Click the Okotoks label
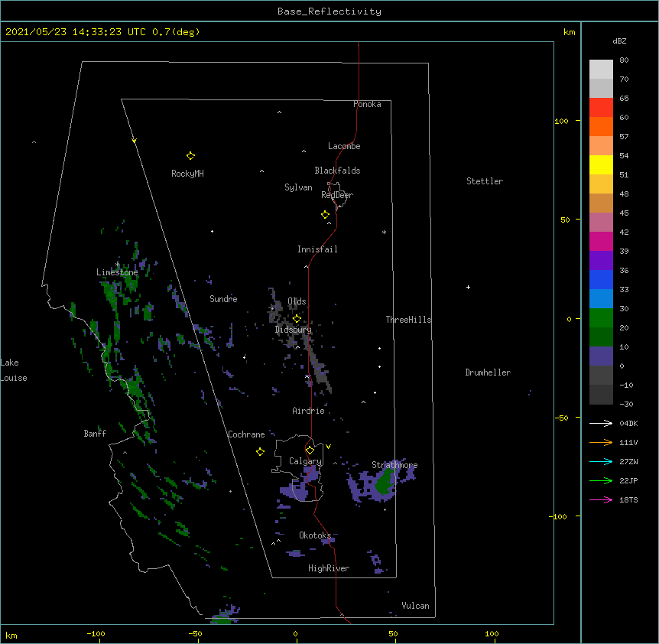This screenshot has height=644, width=659. pos(315,535)
